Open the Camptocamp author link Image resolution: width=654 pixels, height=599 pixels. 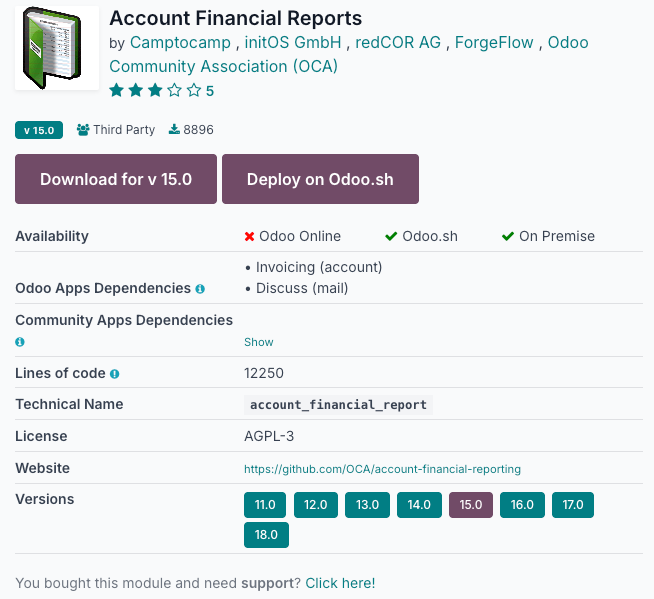180,43
